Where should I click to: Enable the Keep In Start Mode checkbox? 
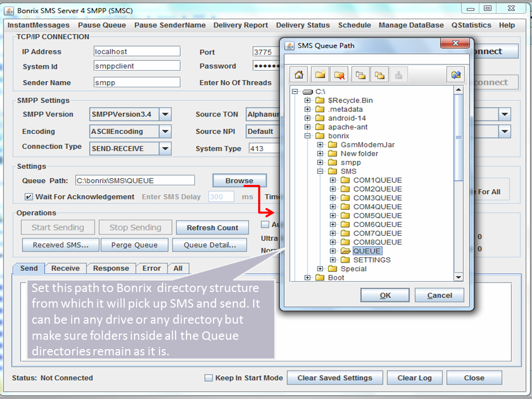click(x=209, y=378)
